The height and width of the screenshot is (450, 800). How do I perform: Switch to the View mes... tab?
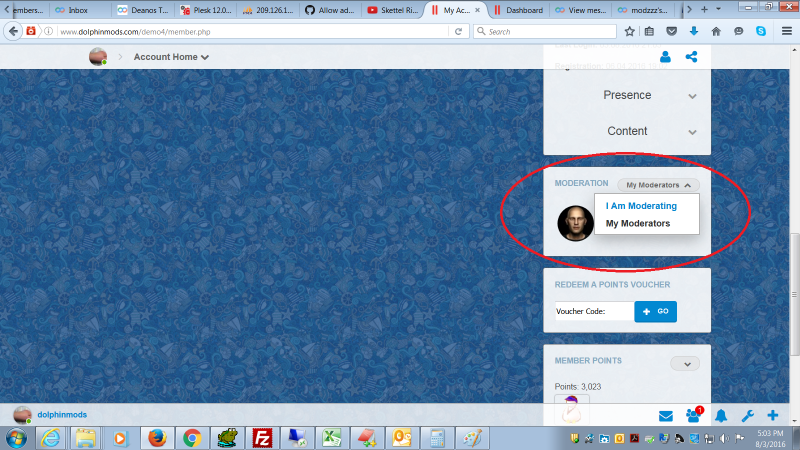582,10
